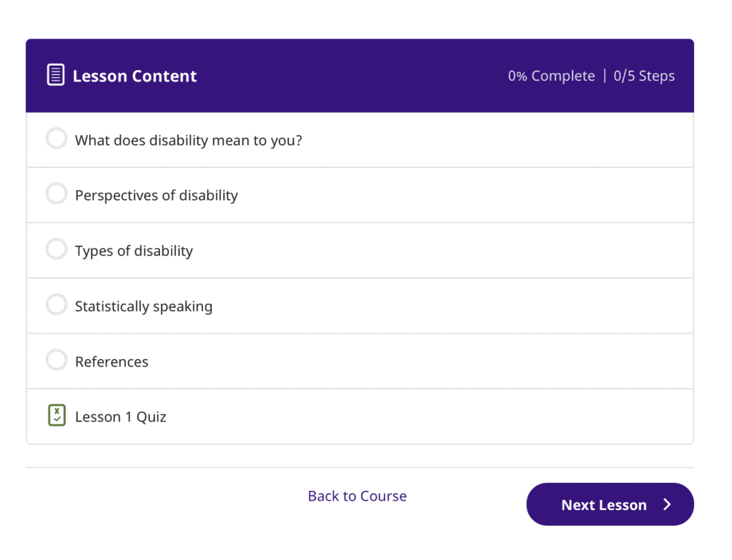This screenshot has width=732, height=560.
Task: Open the 'What does disability mean to you?' topic
Action: (188, 140)
